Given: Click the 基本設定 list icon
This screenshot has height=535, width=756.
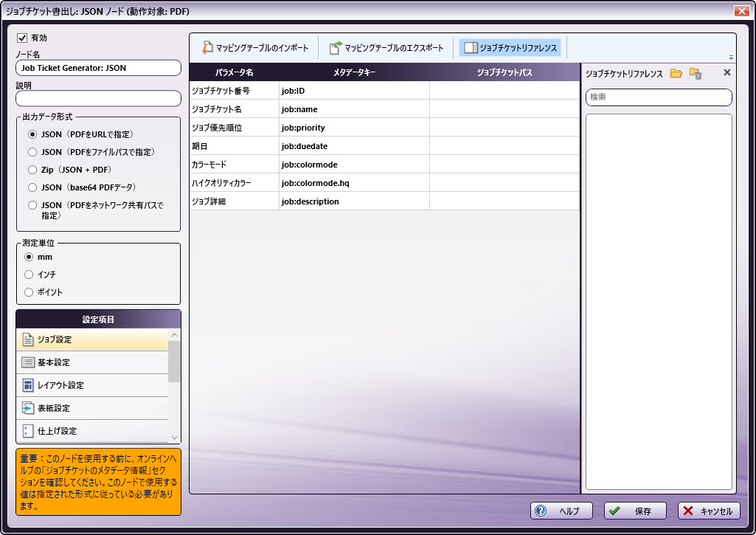Looking at the screenshot, I should click(28, 362).
